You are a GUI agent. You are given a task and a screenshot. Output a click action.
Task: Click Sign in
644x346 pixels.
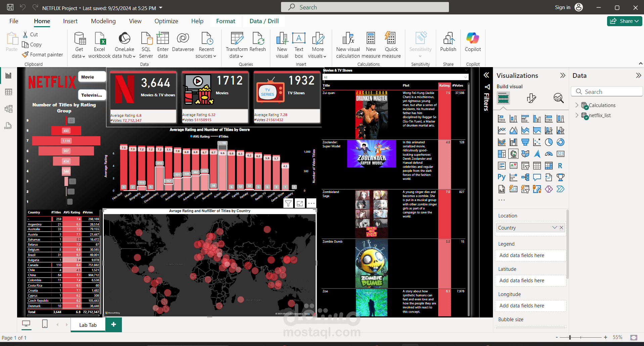562,7
